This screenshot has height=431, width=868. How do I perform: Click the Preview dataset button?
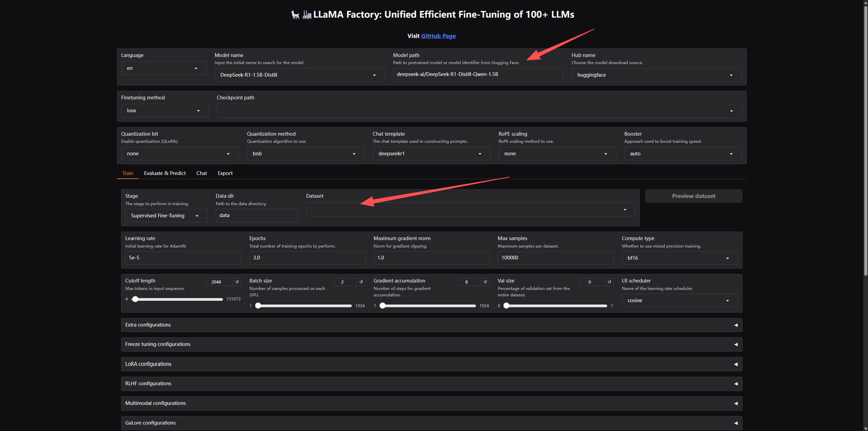click(x=694, y=196)
